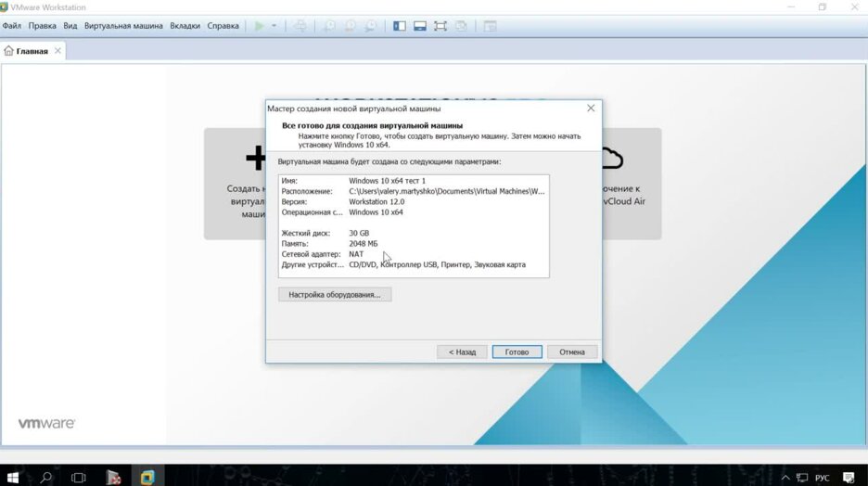Click the РУС language indicator

tap(823, 478)
